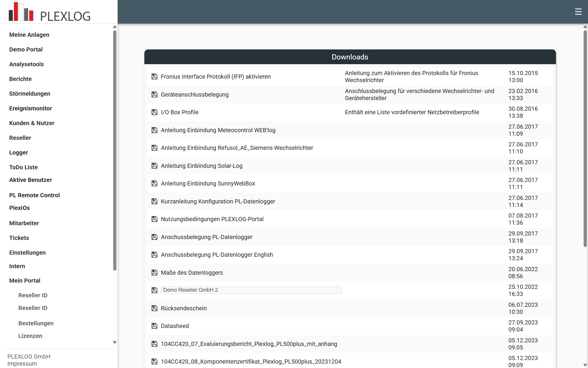This screenshot has height=368, width=588.
Task: Open Lizenzen under Mein Portal
Action: (30, 336)
